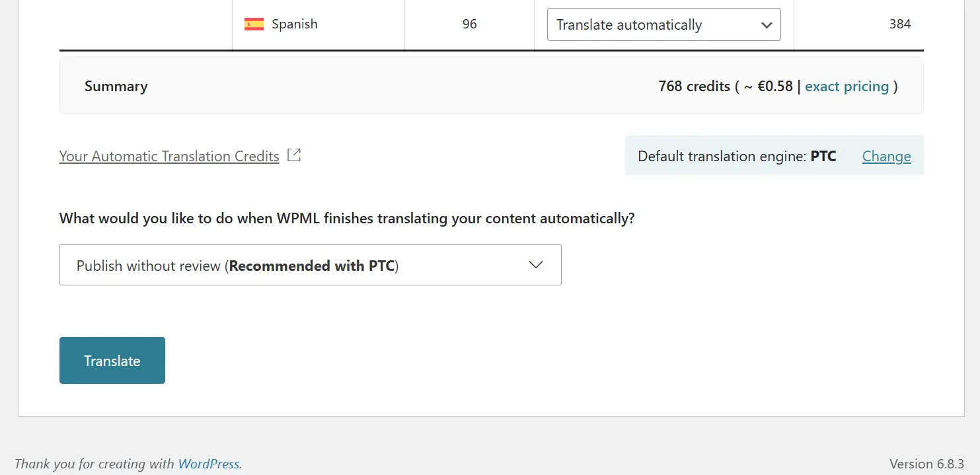Visit the WordPress link in the footer
The width and height of the screenshot is (980, 475).
(208, 463)
